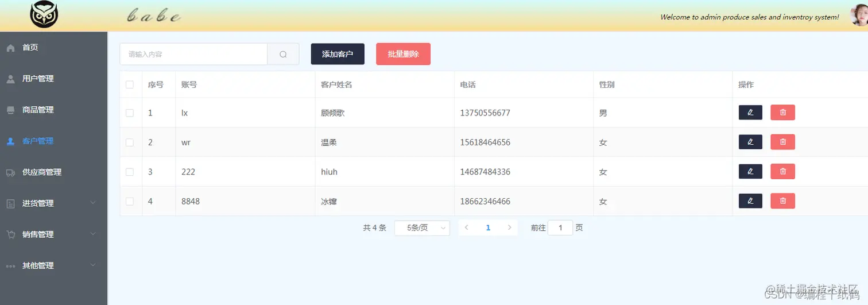Edit the row for account wr
The width and height of the screenshot is (868, 305).
coord(750,142)
